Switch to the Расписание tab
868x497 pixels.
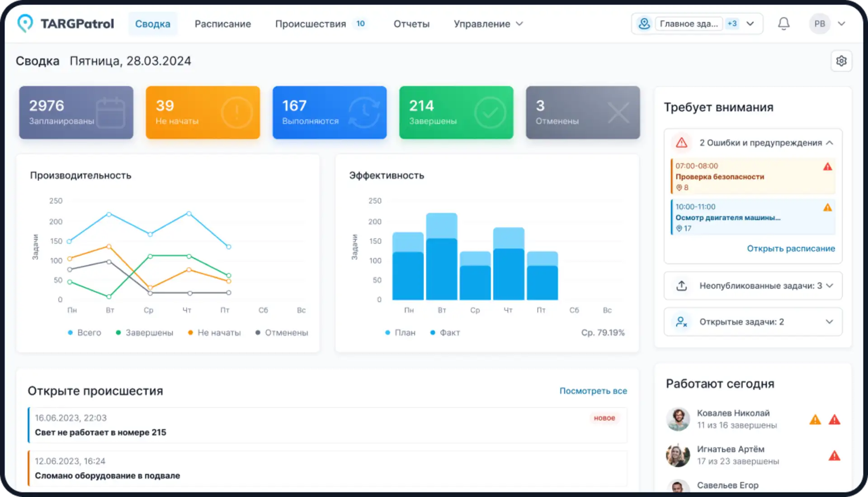pyautogui.click(x=223, y=23)
